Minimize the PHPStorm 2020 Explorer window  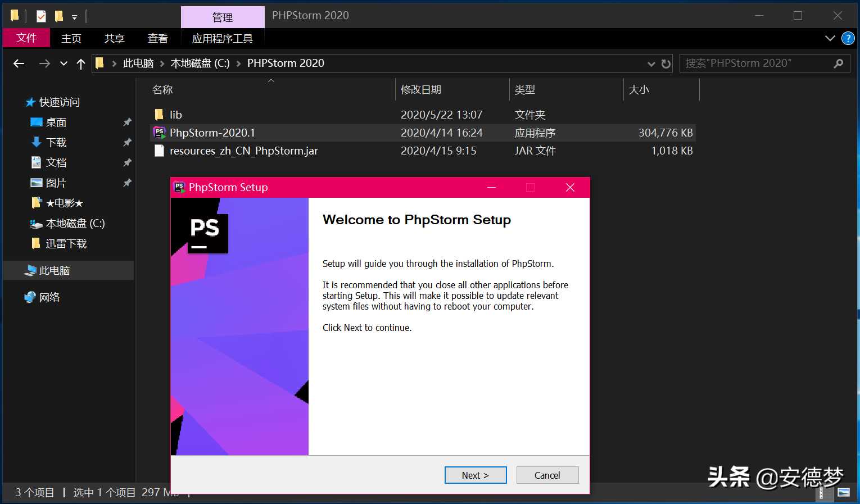tap(758, 16)
